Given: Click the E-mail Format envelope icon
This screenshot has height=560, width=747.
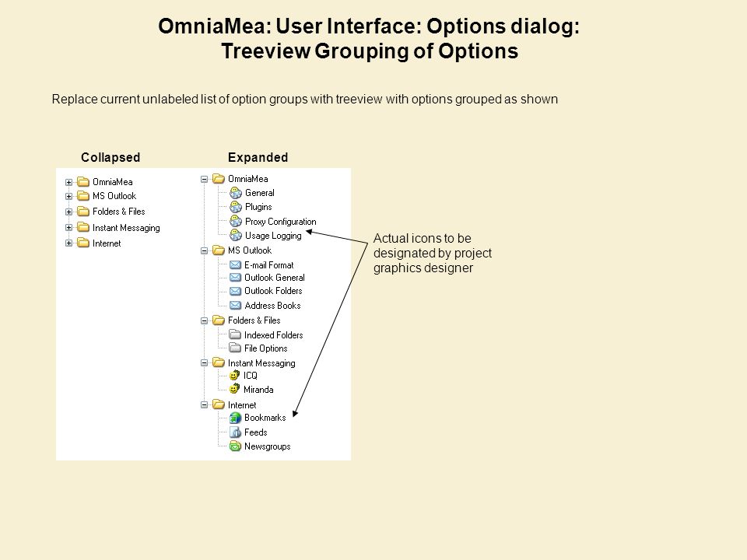Looking at the screenshot, I should 235,264.
